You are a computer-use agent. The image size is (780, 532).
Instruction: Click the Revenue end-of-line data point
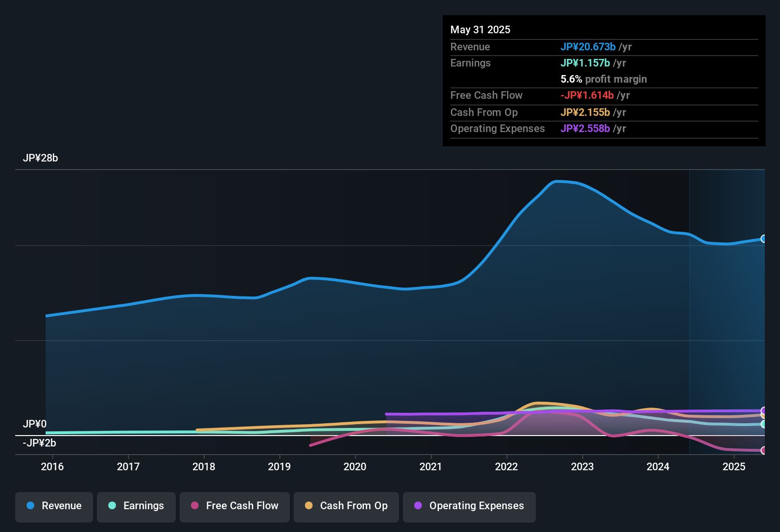coord(764,239)
